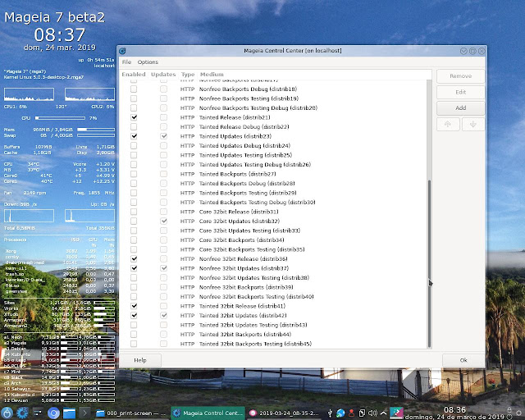
Task: Open the Mageia application launcher menu
Action: (x=7, y=413)
